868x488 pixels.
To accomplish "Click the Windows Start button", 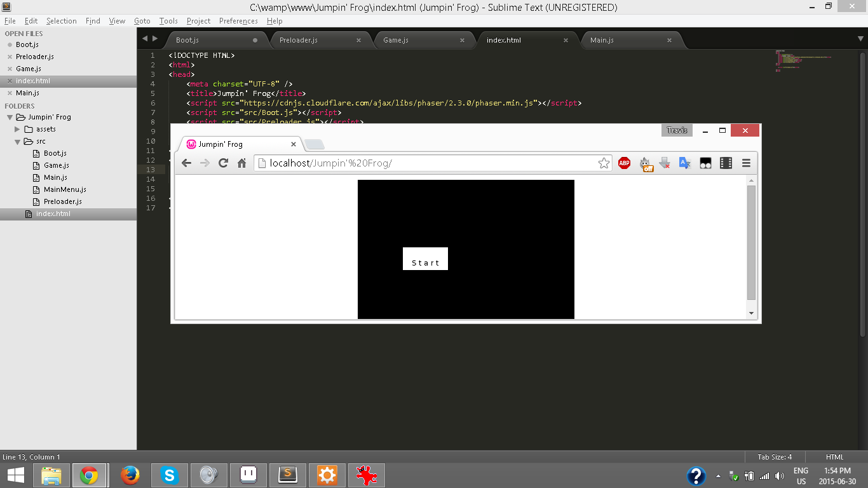I will click(x=16, y=475).
